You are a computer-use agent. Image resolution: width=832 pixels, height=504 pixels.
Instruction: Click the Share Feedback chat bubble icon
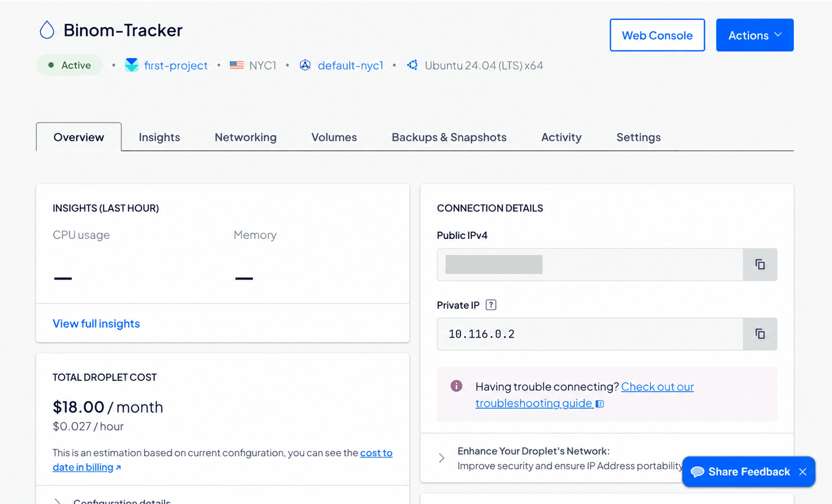697,471
